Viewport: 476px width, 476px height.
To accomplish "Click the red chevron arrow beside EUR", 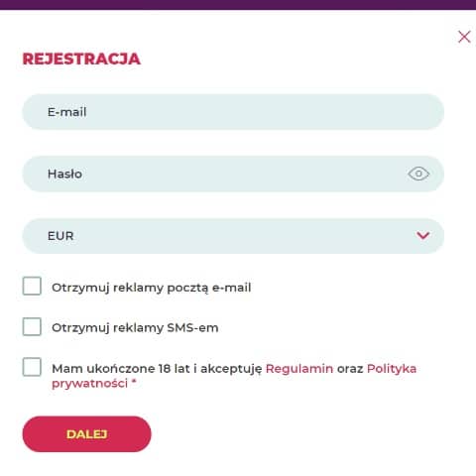I will coord(422,235).
